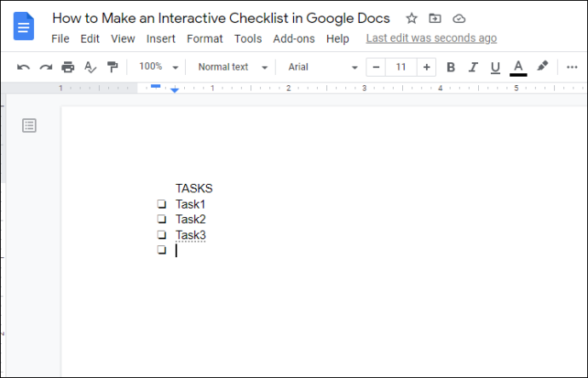The width and height of the screenshot is (588, 378).
Task: Run spelling and grammar check icon
Action: (90, 67)
